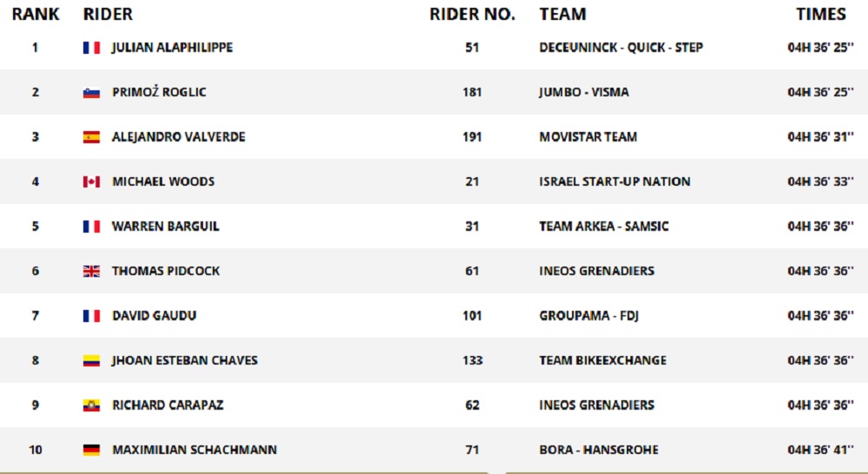
Task: Click the TEAM column header
Action: click(562, 15)
